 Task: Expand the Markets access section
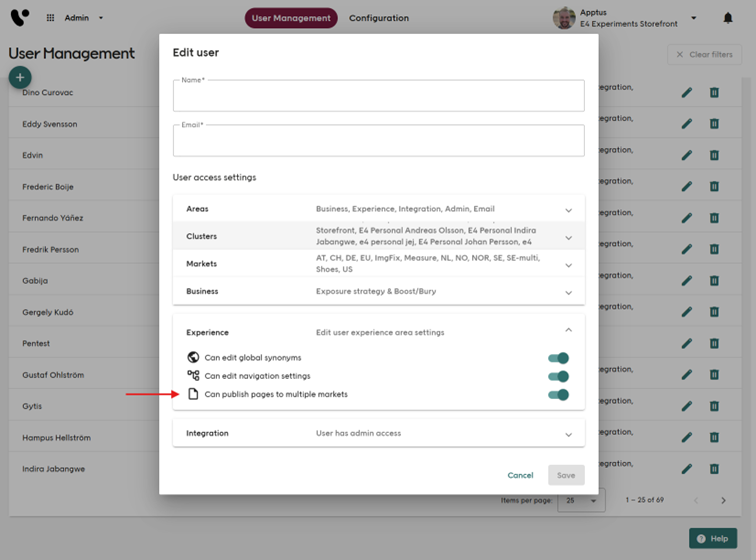point(378,263)
